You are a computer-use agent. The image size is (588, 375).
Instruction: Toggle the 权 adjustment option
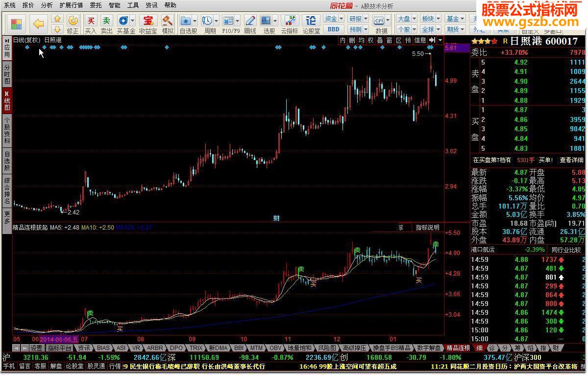pos(370,40)
